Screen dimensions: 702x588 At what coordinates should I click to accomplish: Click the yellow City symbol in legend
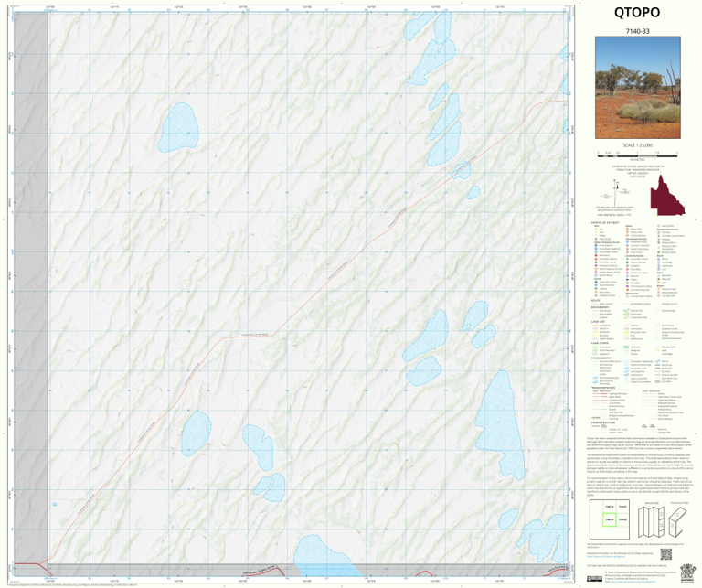coord(596,230)
